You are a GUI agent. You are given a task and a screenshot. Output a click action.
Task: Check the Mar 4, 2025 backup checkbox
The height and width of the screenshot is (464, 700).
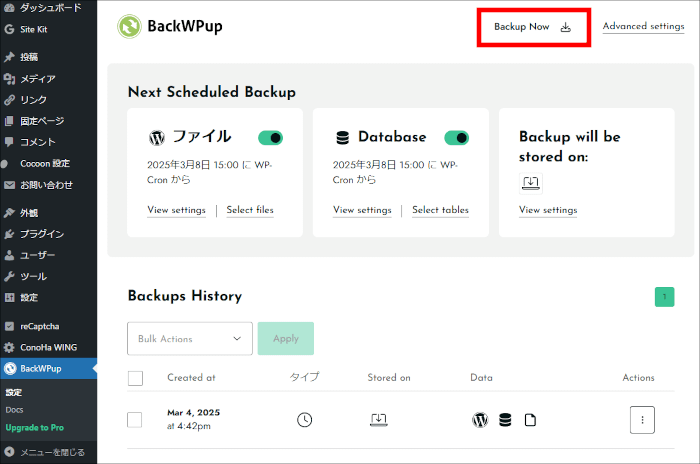point(134,420)
